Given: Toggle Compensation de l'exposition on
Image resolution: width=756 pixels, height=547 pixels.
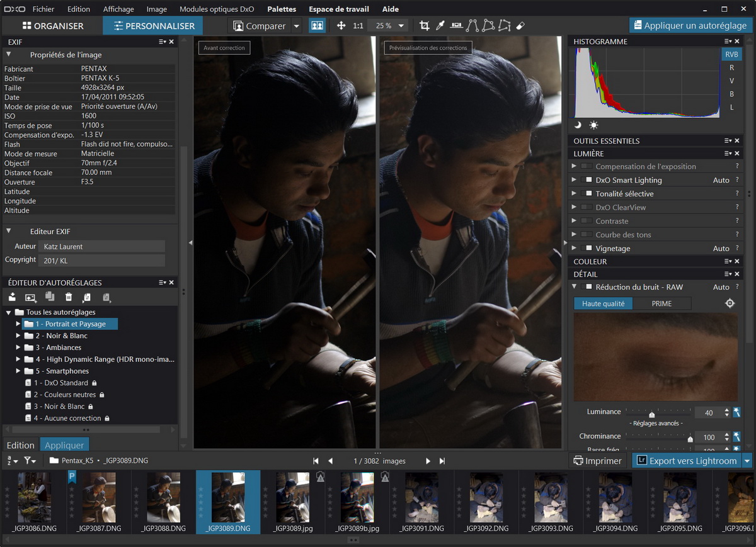Looking at the screenshot, I should [587, 167].
